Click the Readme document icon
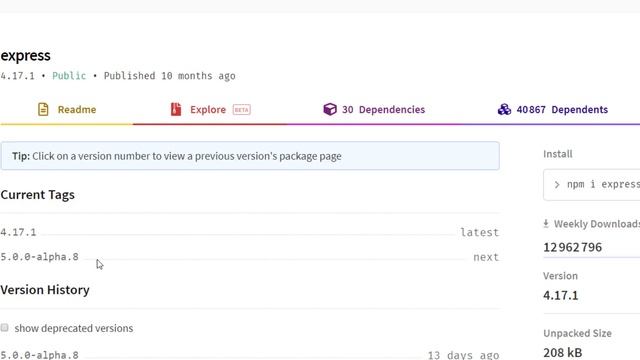Screen dimensions: 640x360 tap(43, 109)
